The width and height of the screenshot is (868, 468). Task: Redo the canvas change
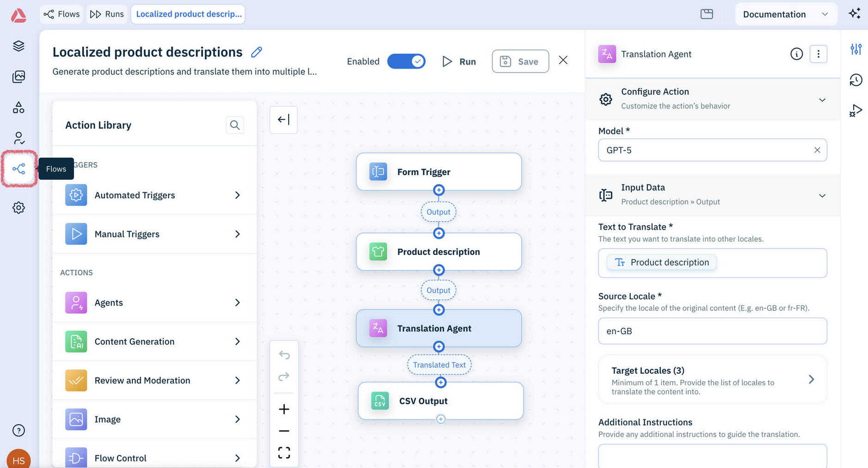(284, 377)
